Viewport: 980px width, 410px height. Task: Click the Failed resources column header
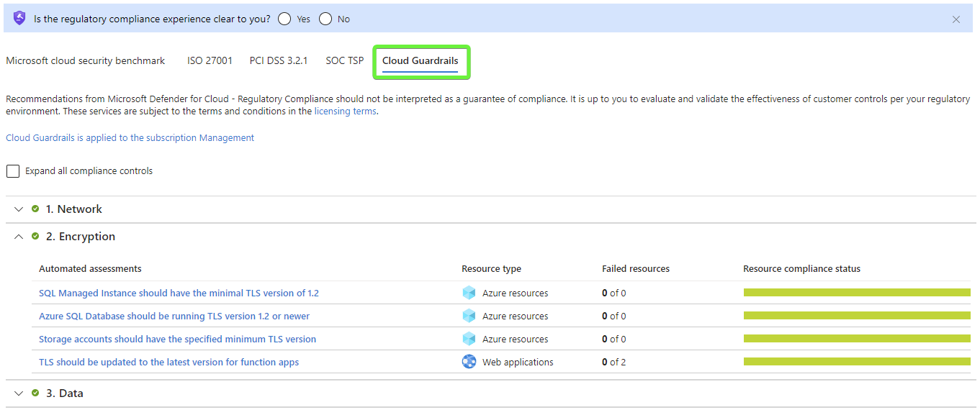[636, 268]
